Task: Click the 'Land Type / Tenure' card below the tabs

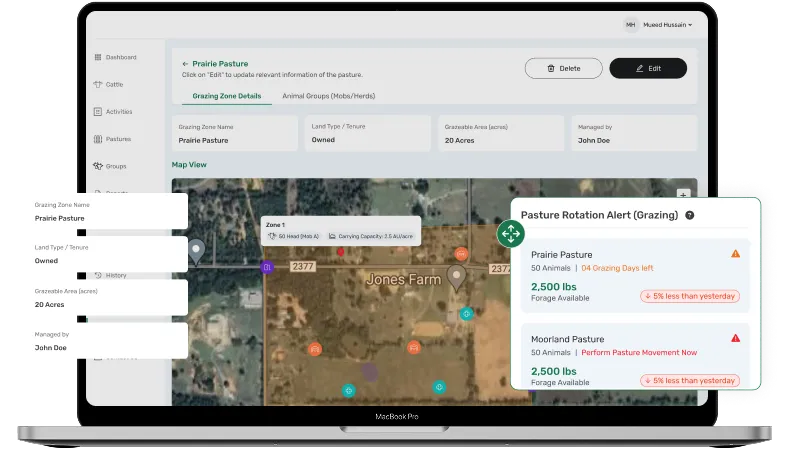Action: coord(368,134)
